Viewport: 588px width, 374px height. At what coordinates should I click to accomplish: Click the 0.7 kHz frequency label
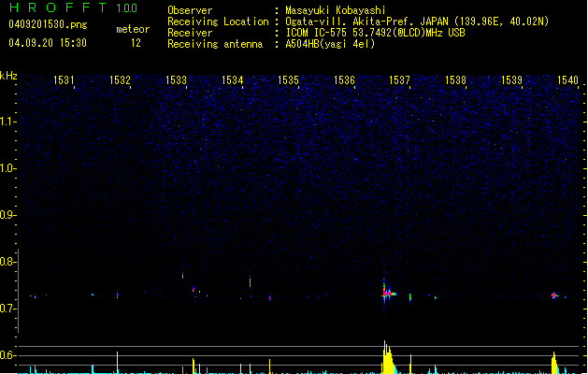7,309
